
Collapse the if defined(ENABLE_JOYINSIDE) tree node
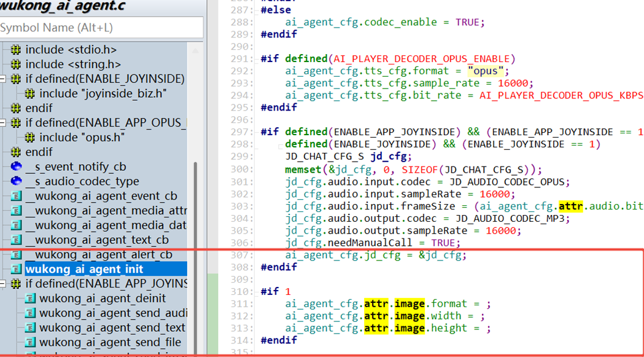3,79
